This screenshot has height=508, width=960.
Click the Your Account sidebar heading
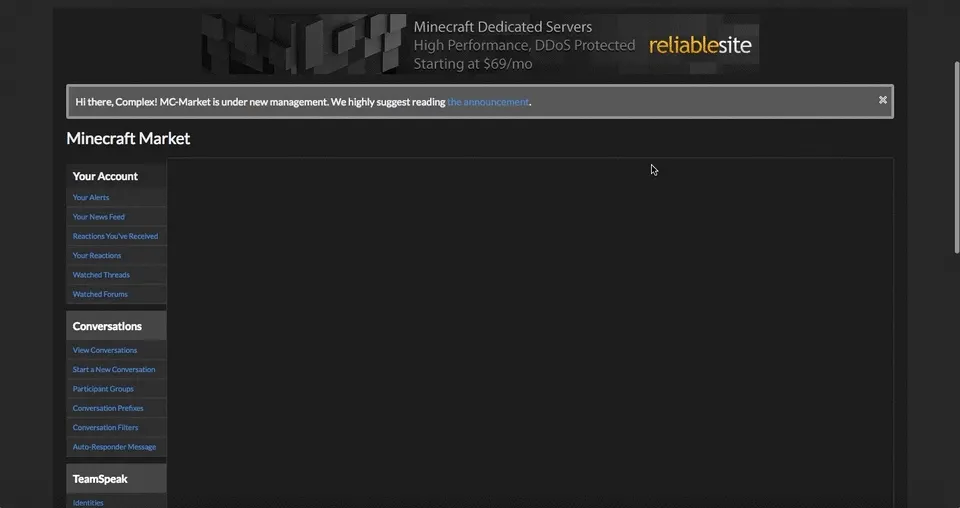coord(105,176)
